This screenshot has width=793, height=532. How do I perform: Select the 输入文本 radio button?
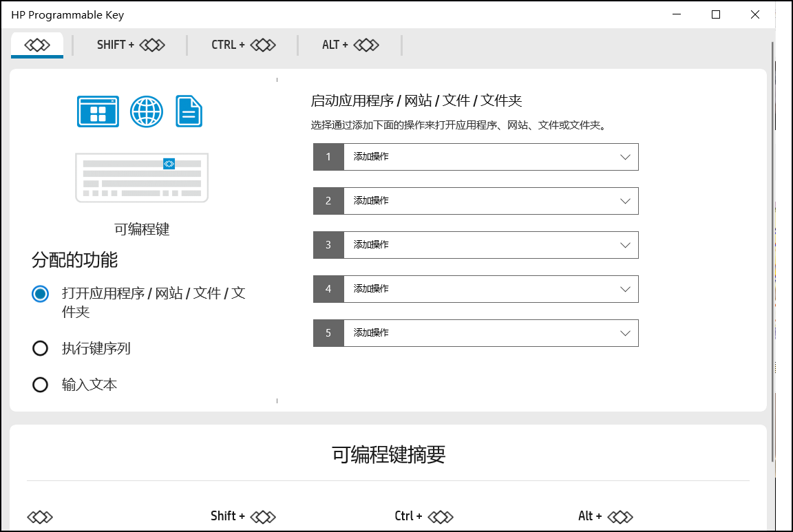point(41,385)
